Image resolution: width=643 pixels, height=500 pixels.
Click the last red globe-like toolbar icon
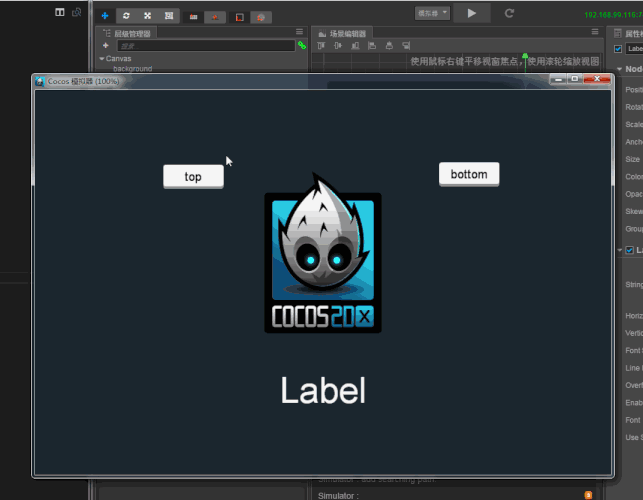tap(261, 17)
